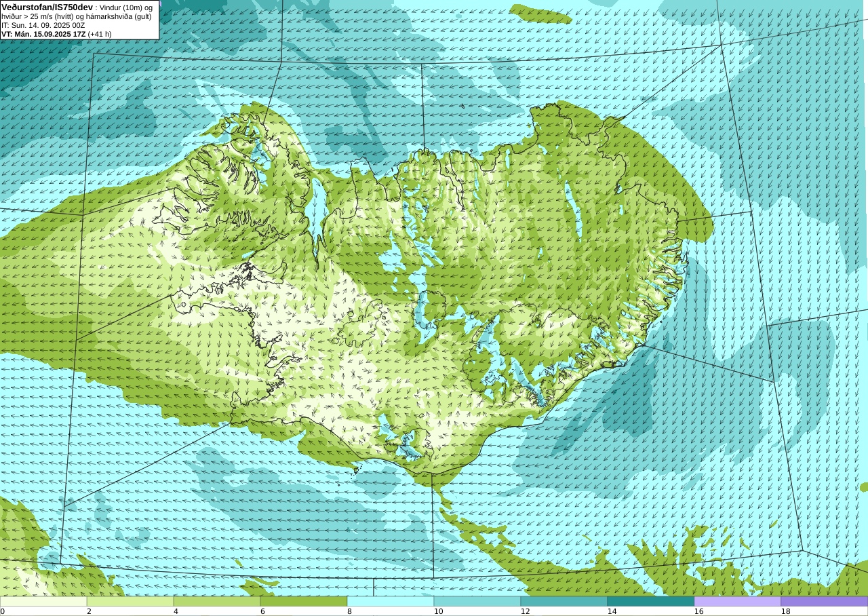
Task: Select the 2–4 m/s light green swatch
Action: 130,601
